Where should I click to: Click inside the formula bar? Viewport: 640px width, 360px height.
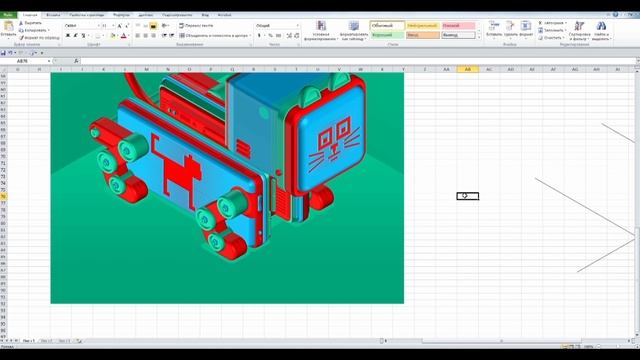point(358,61)
